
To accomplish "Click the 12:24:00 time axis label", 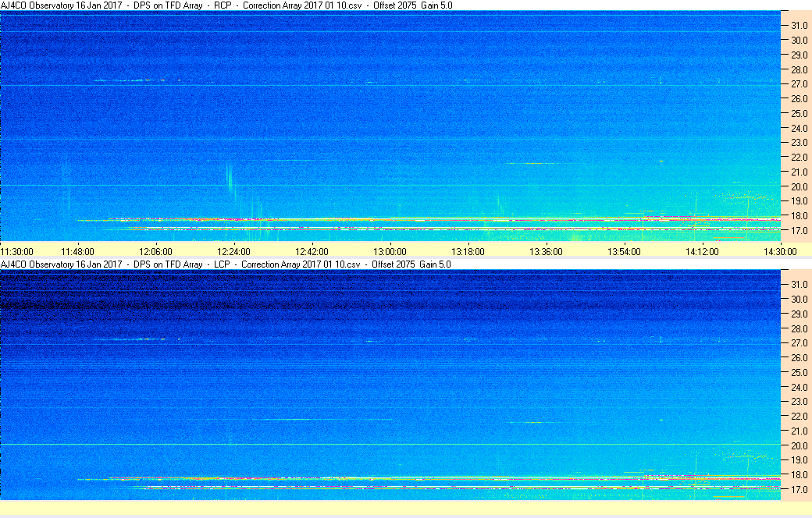I will (x=233, y=251).
